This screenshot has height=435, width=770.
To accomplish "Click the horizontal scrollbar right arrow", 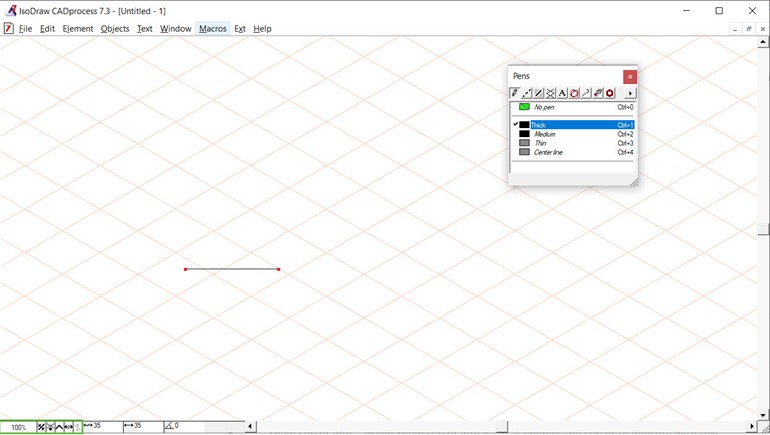I will (x=752, y=426).
